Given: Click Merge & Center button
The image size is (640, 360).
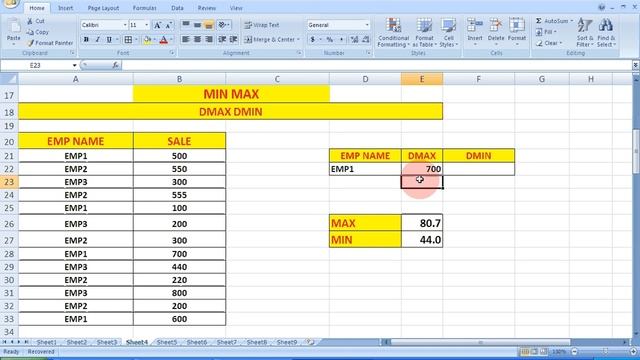Looking at the screenshot, I should [270, 40].
